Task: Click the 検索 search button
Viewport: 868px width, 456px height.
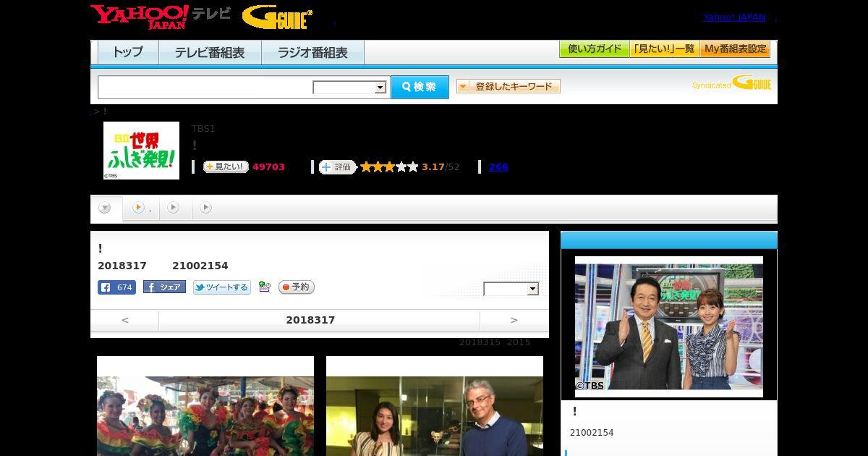Action: coord(420,87)
